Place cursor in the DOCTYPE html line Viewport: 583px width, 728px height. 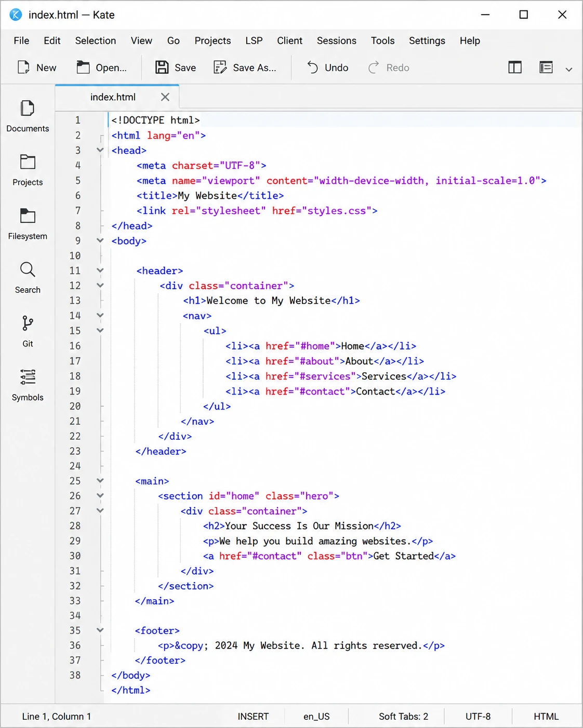[155, 120]
